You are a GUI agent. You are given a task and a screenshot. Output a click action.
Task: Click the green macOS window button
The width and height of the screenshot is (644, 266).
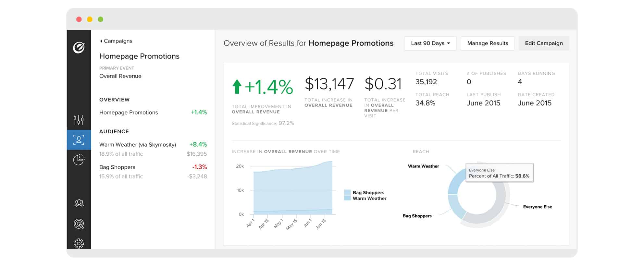(101, 19)
